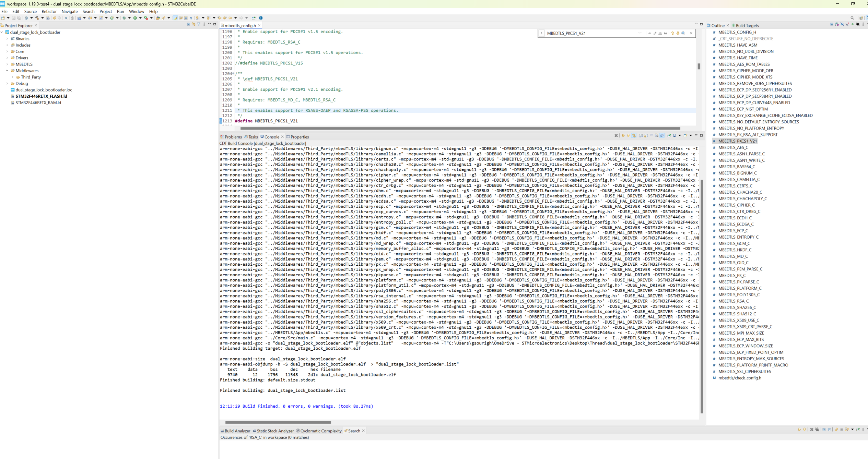Image resolution: width=868 pixels, height=459 pixels.
Task: Click the find text input field
Action: tap(590, 33)
